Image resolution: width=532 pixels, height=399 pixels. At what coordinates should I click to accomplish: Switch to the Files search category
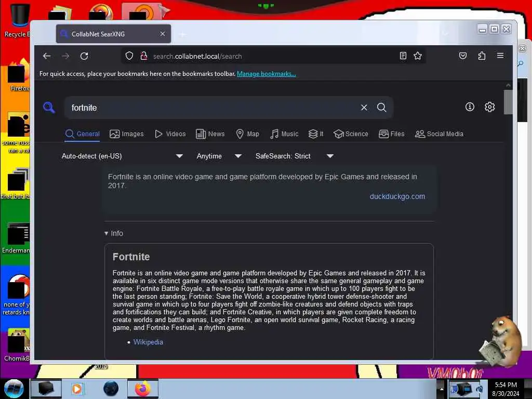click(x=392, y=134)
